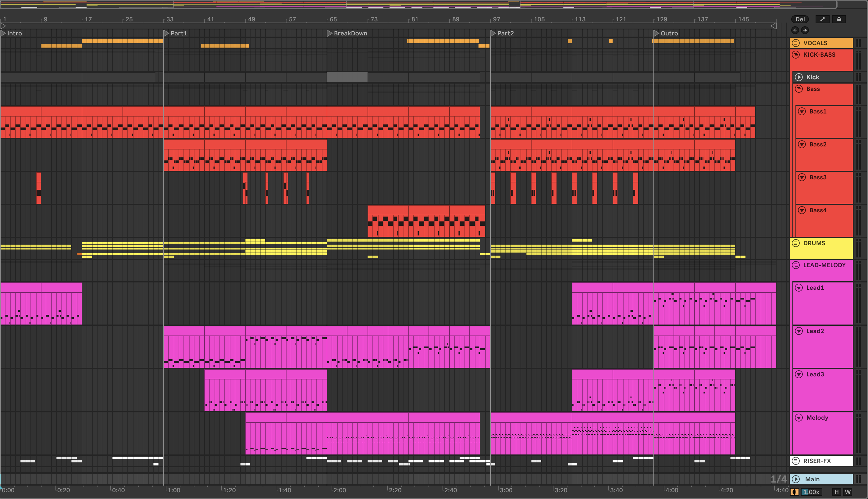Jump to the BreakDown locator marker
The height and width of the screenshot is (499, 868).
coord(330,33)
